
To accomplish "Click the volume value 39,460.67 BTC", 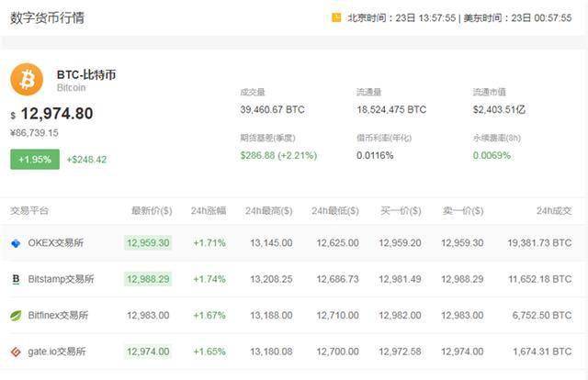I will [x=272, y=110].
